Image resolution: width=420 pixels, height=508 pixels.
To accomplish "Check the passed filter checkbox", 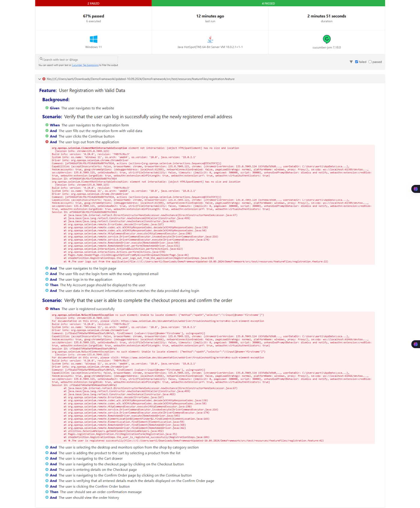I will point(370,62).
